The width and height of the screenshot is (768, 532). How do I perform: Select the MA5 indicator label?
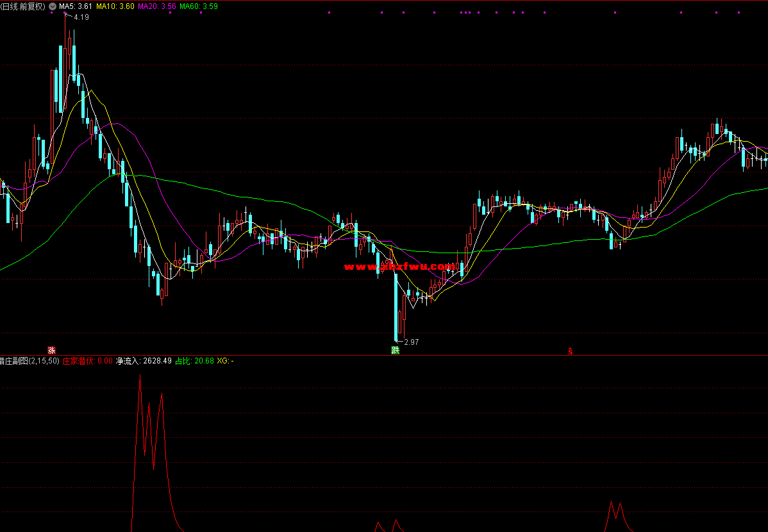click(76, 6)
